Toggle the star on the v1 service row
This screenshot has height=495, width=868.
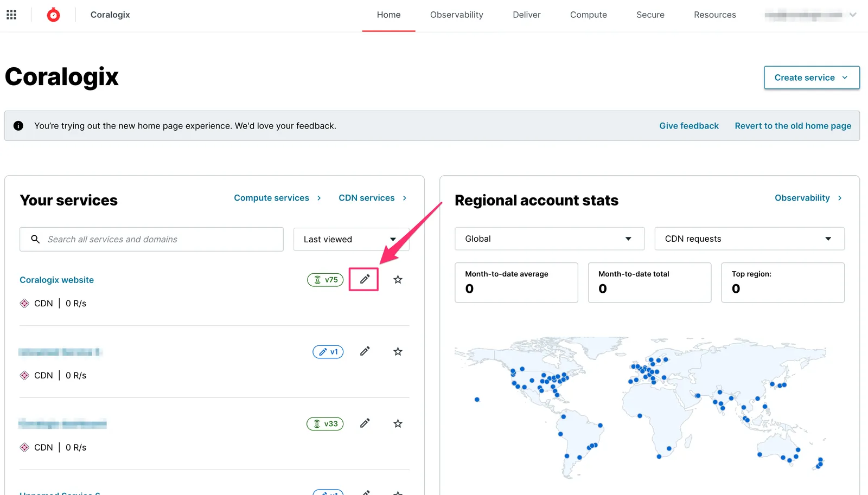pos(398,351)
